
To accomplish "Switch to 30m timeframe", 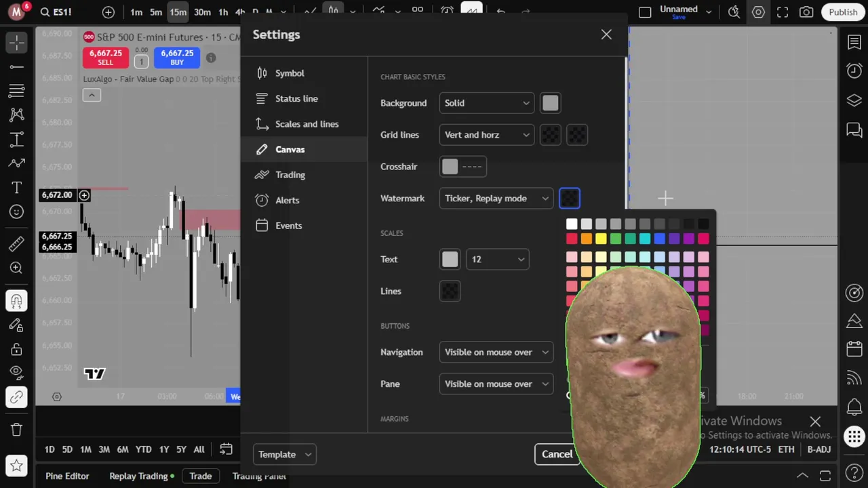I will [x=202, y=12].
